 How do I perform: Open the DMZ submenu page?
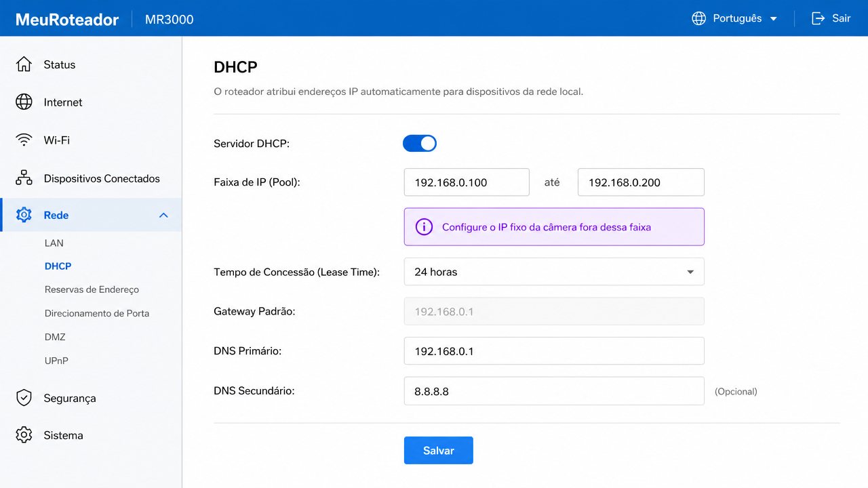pyautogui.click(x=55, y=337)
